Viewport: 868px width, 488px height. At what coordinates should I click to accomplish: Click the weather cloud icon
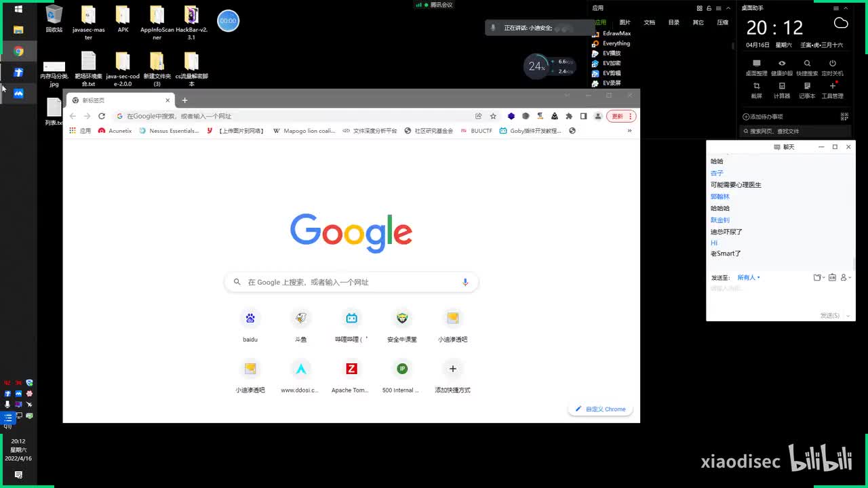tap(841, 23)
